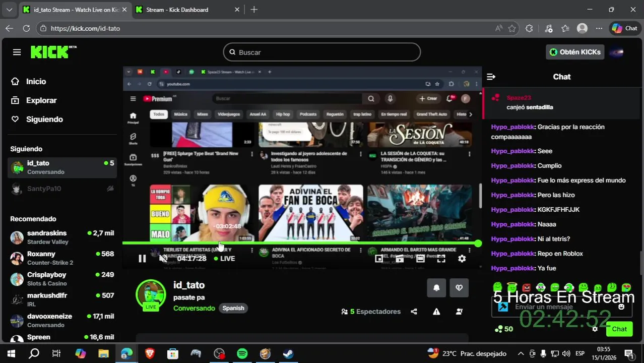Add page to favorites with the star icon
This screenshot has height=363, width=644.
tap(512, 28)
